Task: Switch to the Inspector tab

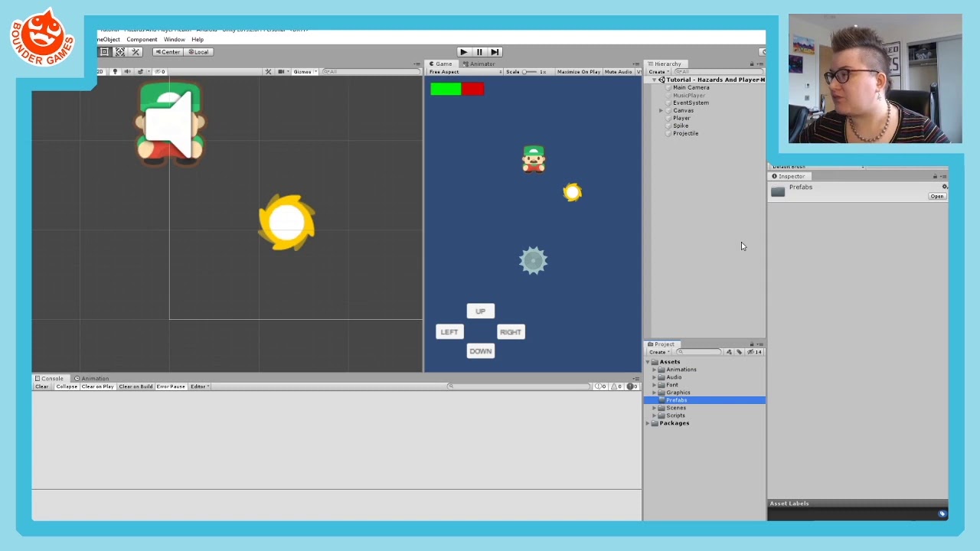Action: pyautogui.click(x=789, y=176)
